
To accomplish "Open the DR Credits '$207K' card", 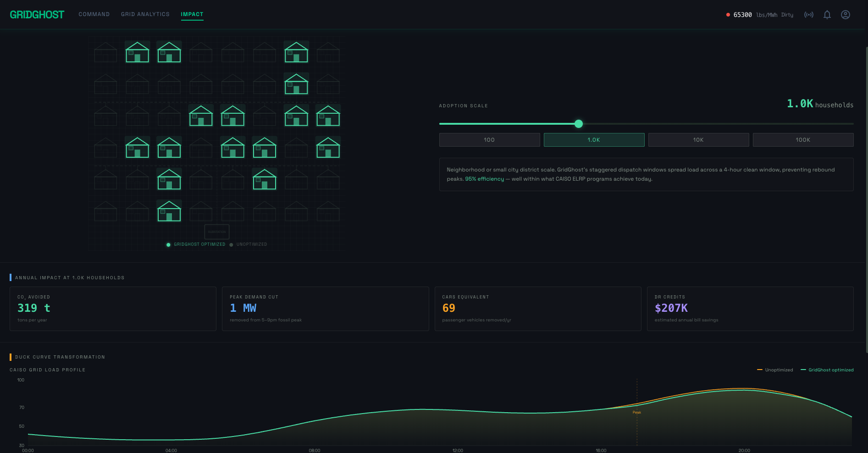I will click(x=750, y=309).
